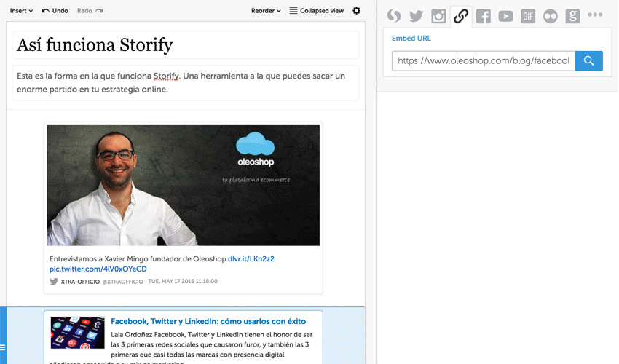
Task: Select the Facebook source icon
Action: coord(484,16)
